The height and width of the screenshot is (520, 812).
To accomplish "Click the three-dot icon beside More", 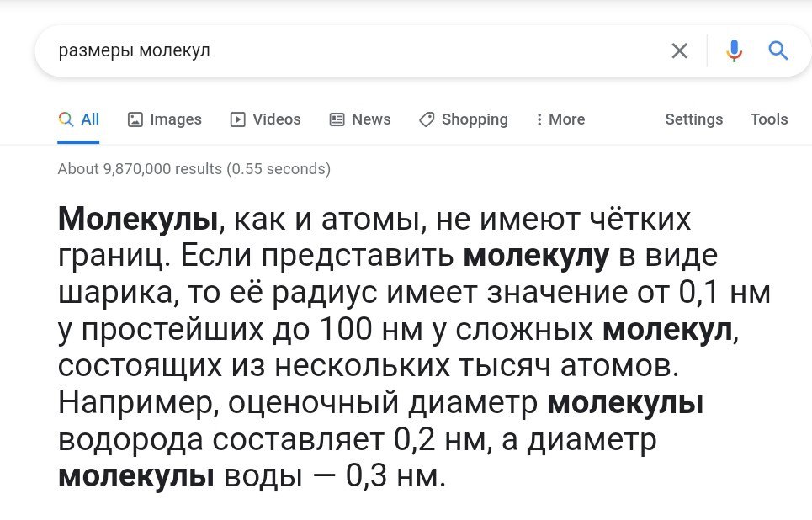I will [x=539, y=119].
